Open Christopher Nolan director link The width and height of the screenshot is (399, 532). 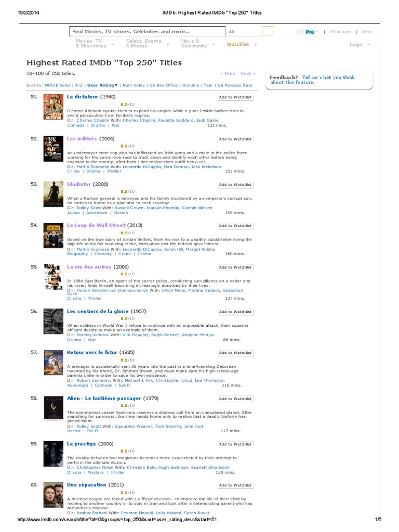pyautogui.click(x=95, y=468)
